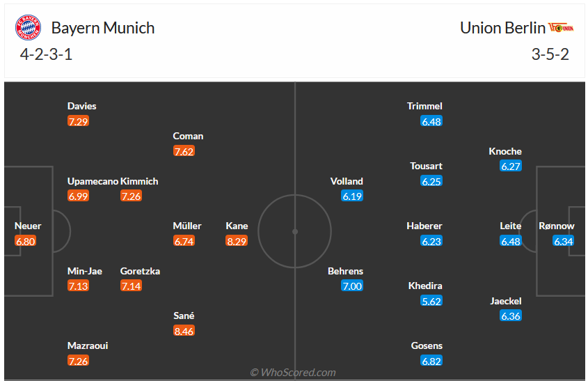Select Sané's 8.46 rating badge
The height and width of the screenshot is (381, 588).
coord(184,331)
